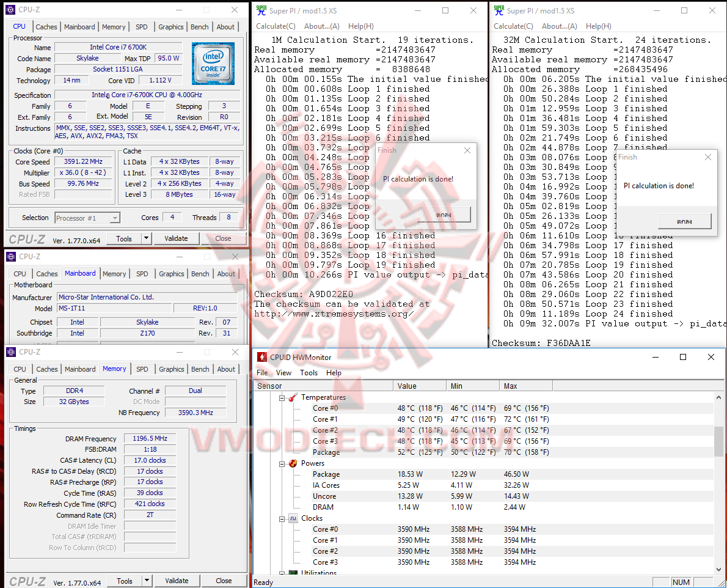Viewport: 727px width, 588px height.
Task: Click the Micro-Star International manufacturer field
Action: (147, 297)
